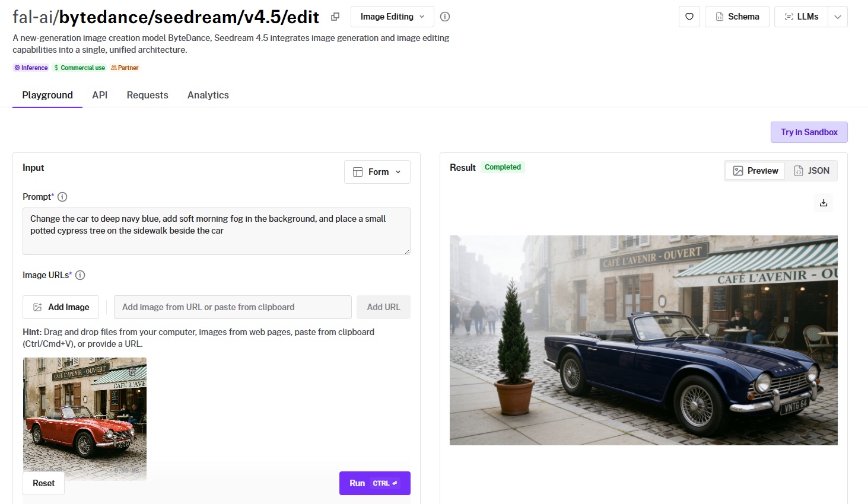Run the image edit request

coord(374,483)
